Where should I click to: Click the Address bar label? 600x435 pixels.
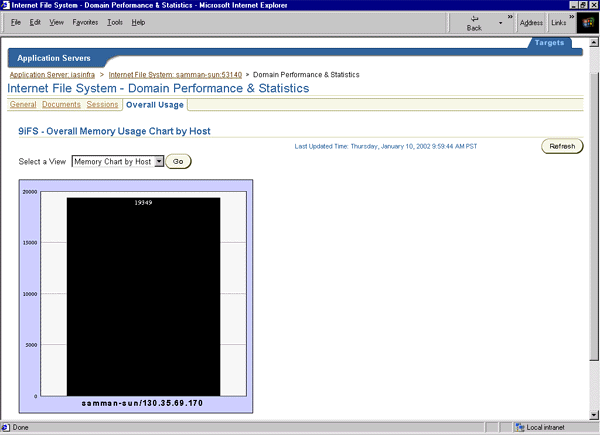pyautogui.click(x=531, y=23)
